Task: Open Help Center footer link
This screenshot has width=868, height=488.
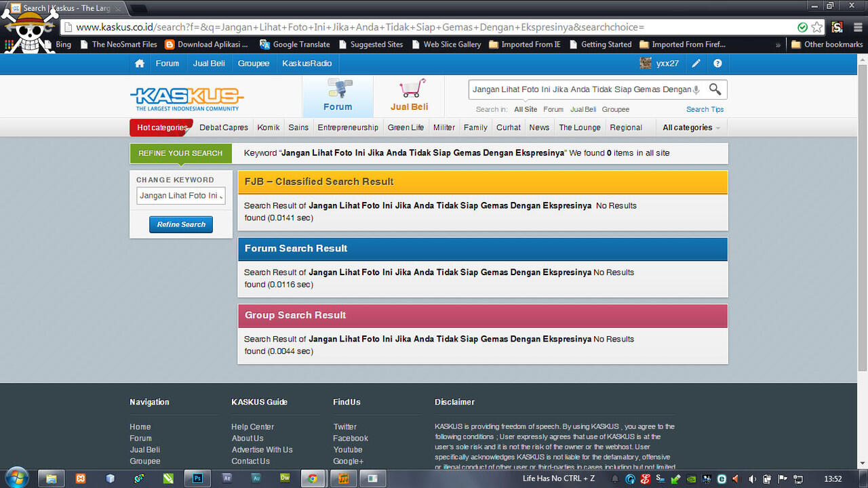Action: 252,427
